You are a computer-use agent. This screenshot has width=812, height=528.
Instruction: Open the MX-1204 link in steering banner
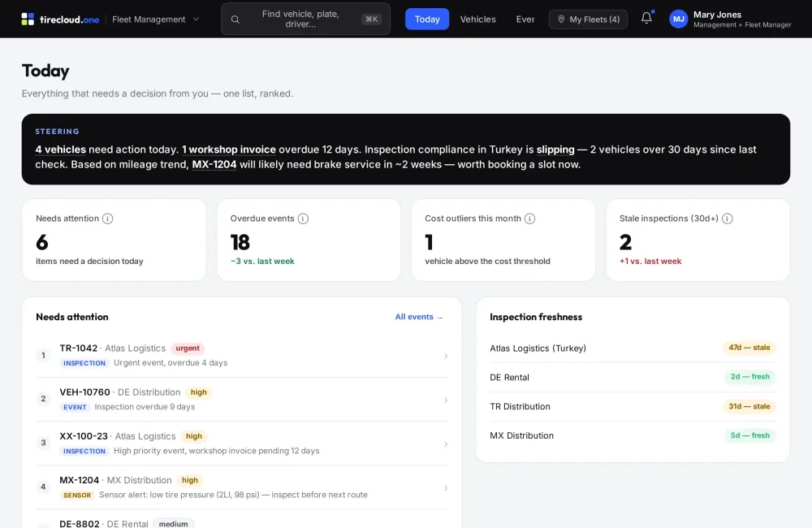tap(214, 165)
